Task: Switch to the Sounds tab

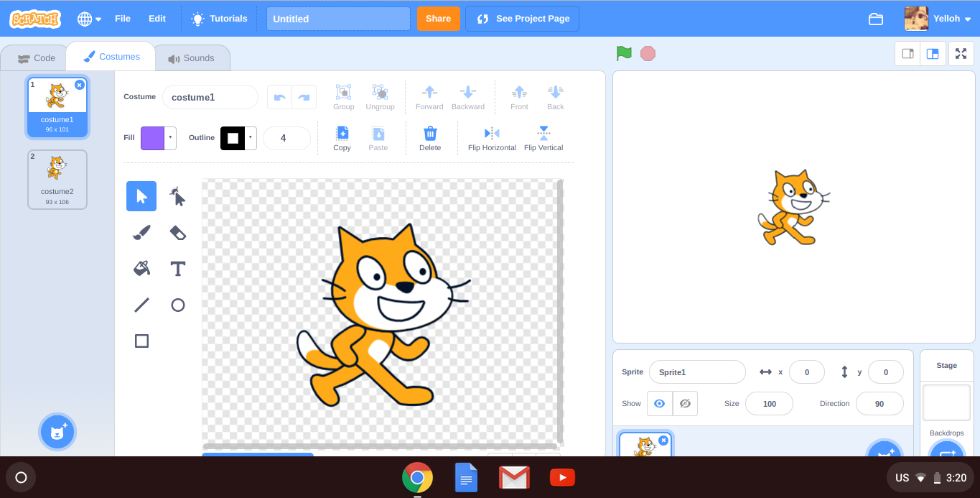Action: (x=191, y=58)
